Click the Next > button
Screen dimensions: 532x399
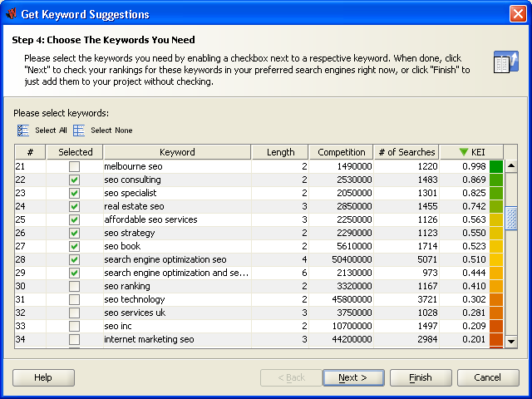(x=353, y=377)
